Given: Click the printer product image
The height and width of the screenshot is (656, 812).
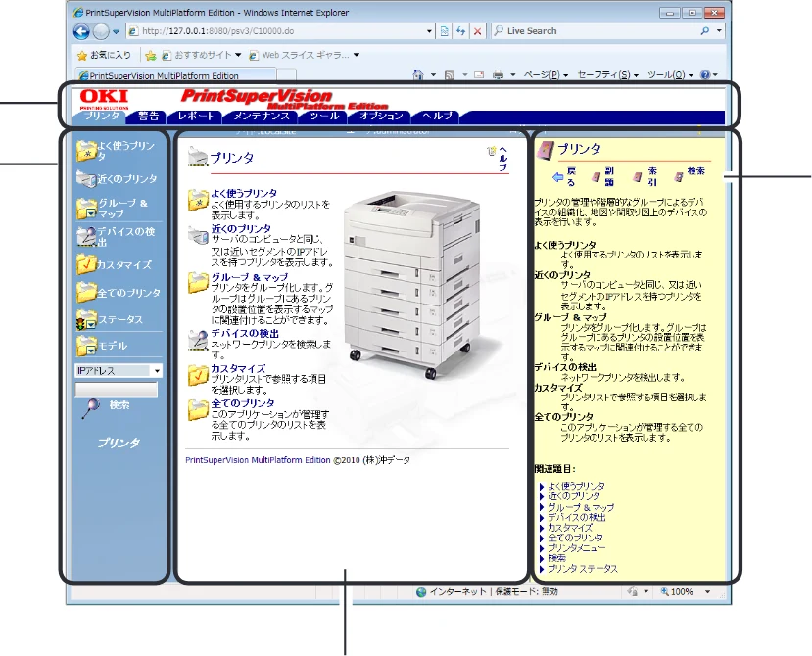Looking at the screenshot, I should click(x=413, y=284).
